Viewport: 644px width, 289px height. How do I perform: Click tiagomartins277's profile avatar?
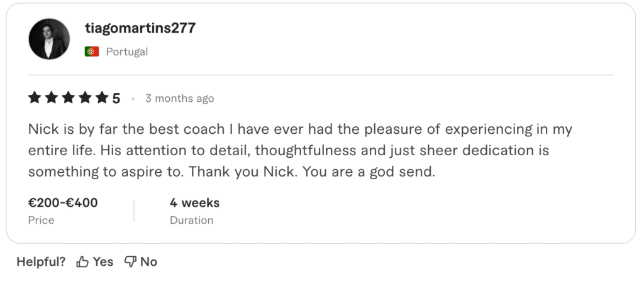tap(49, 39)
